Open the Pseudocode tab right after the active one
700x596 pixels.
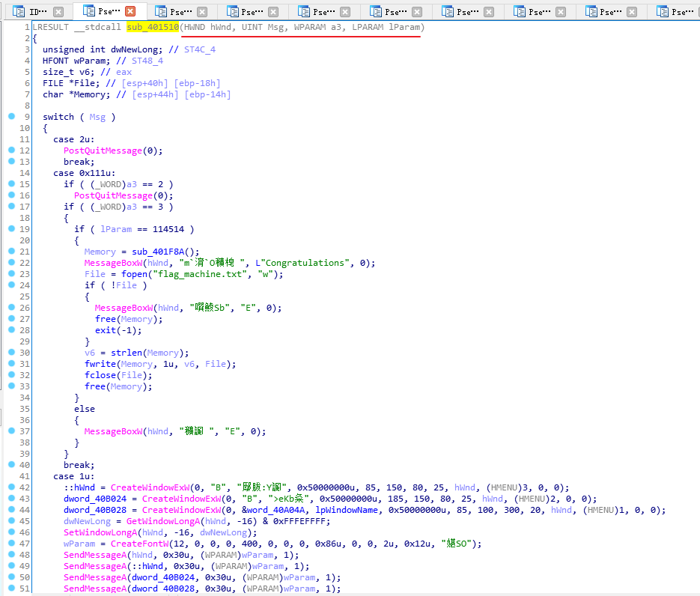[x=180, y=12]
